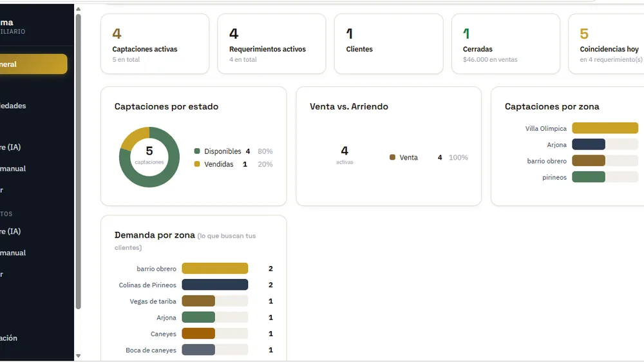Click the "en 4 requerimiento(s)" subtitle
Viewport: 644px width, 362px height.
click(611, 59)
